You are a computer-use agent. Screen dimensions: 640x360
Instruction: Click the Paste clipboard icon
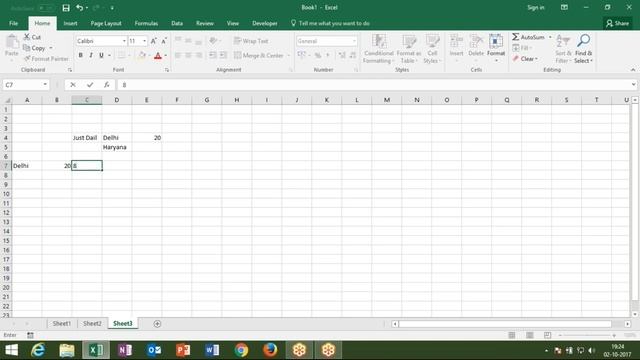pyautogui.click(x=12, y=42)
